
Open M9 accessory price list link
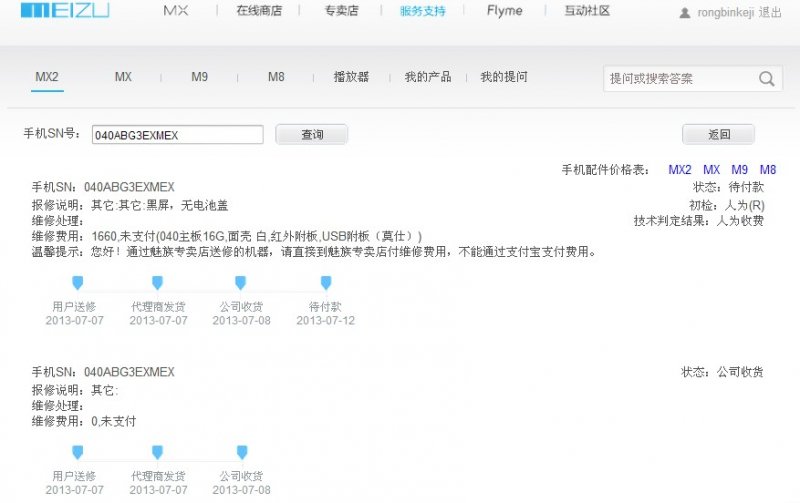[739, 170]
